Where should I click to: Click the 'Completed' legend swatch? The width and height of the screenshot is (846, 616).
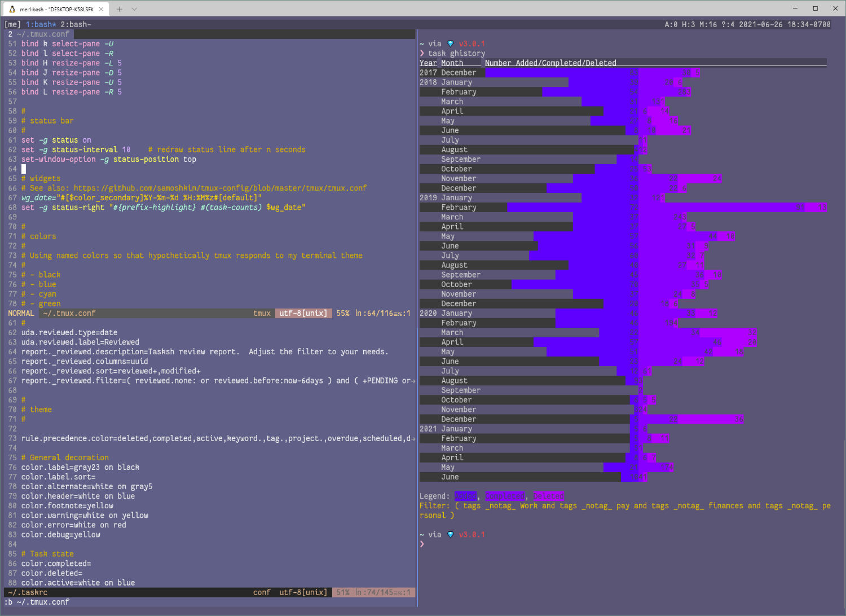coord(505,496)
